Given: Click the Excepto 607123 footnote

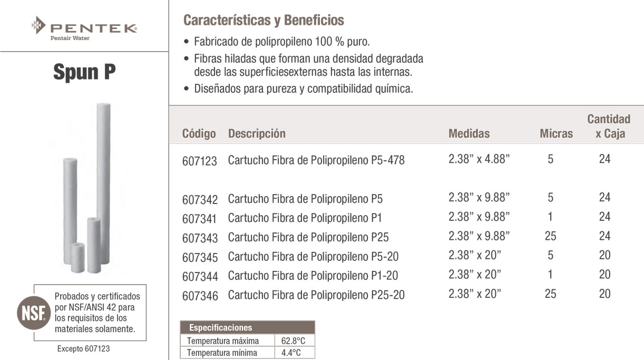Looking at the screenshot, I should [83, 349].
